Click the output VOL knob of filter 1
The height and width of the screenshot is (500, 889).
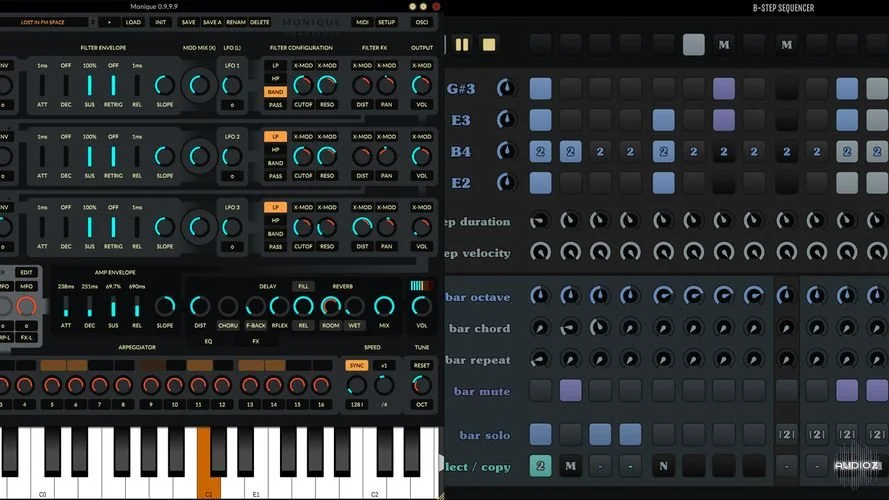(421, 85)
